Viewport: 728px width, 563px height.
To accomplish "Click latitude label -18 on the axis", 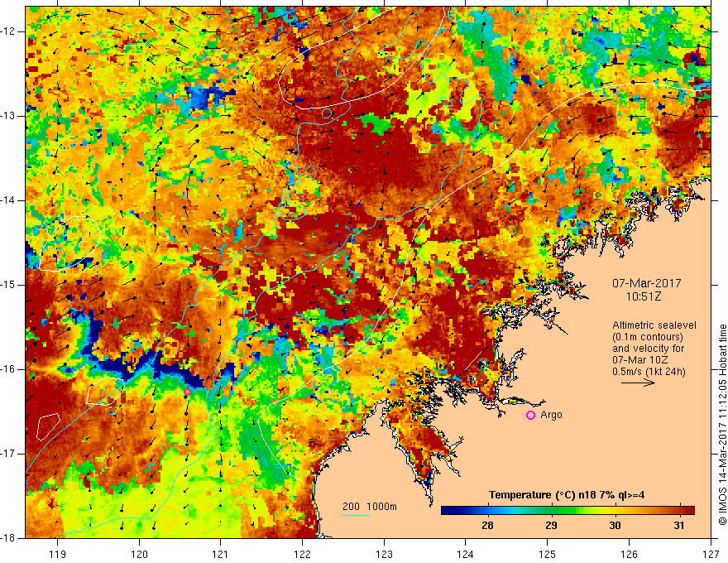I will point(9,538).
